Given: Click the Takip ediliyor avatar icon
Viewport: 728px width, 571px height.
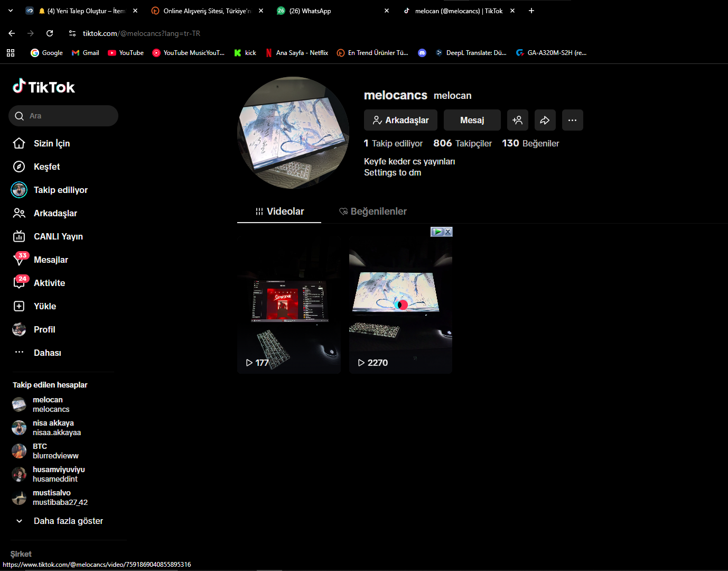Looking at the screenshot, I should (19, 190).
